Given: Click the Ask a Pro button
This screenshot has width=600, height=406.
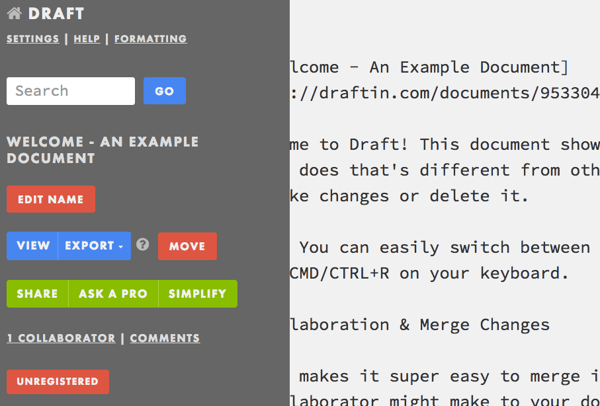Looking at the screenshot, I should (113, 294).
